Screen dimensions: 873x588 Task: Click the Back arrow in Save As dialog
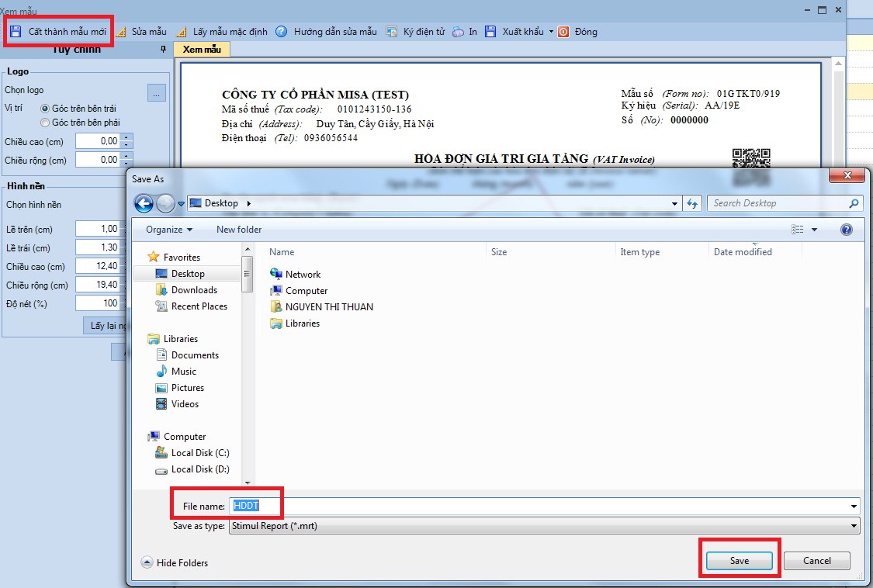[144, 203]
